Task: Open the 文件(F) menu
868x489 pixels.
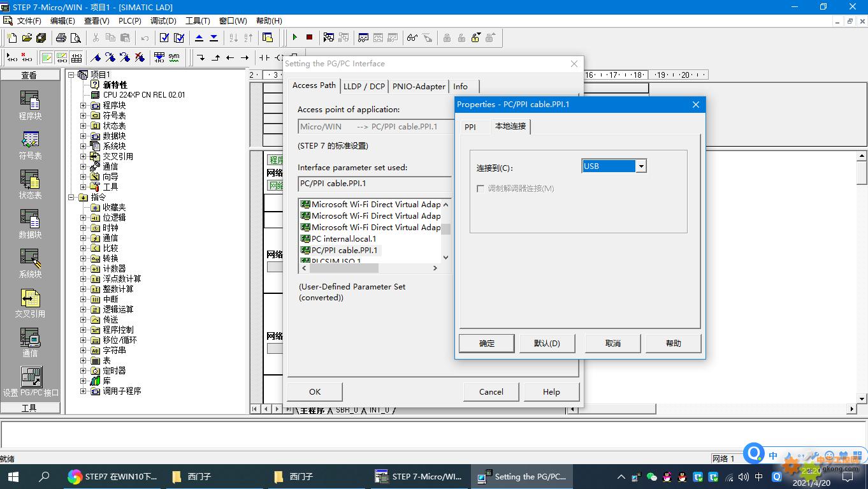Action: point(29,21)
